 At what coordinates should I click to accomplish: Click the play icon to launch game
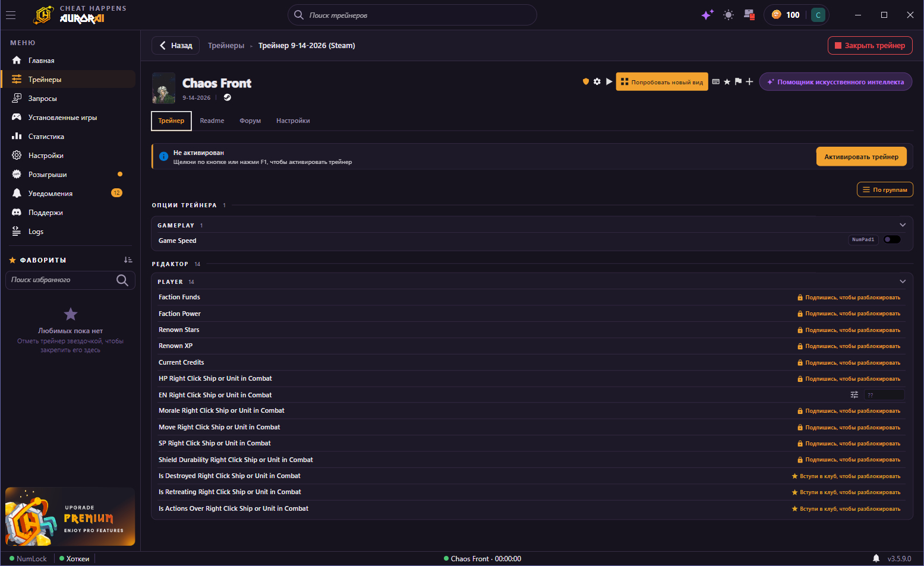click(x=608, y=81)
